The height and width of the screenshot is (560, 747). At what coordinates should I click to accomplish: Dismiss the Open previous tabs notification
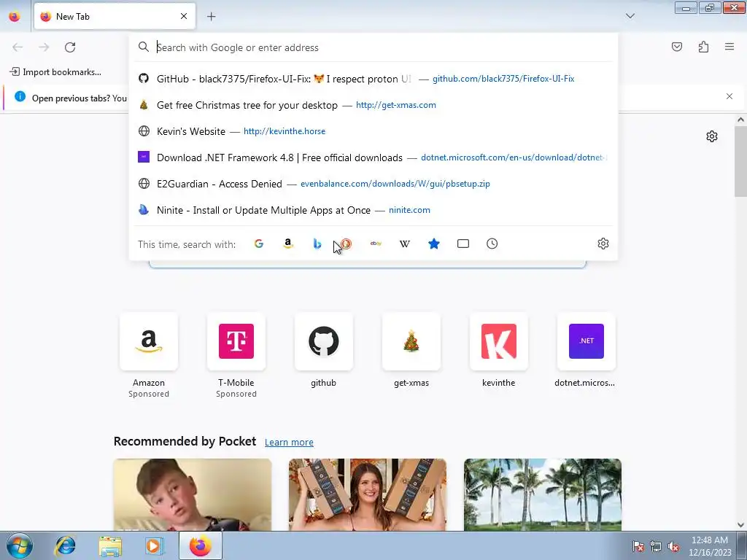pyautogui.click(x=729, y=96)
